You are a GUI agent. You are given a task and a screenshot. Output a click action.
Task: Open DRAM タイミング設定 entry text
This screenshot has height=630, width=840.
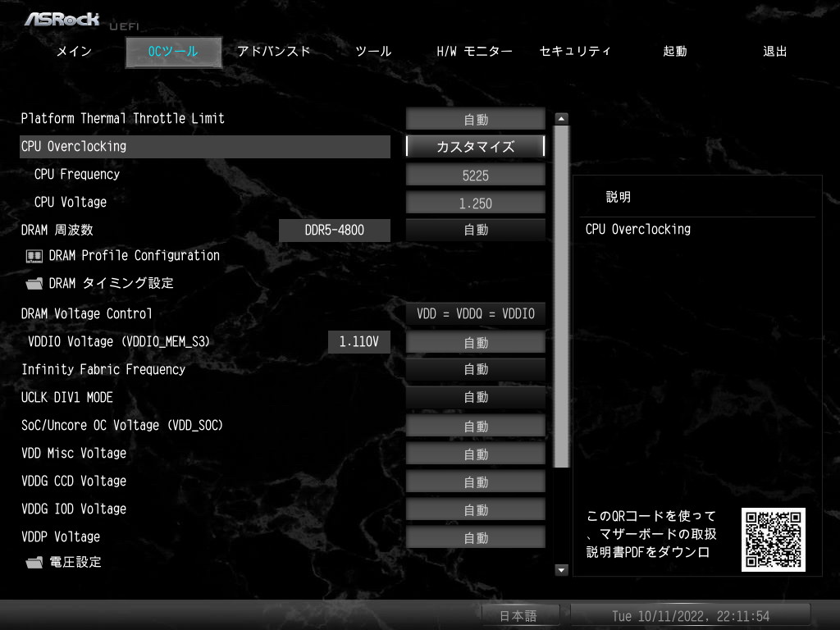click(x=112, y=283)
